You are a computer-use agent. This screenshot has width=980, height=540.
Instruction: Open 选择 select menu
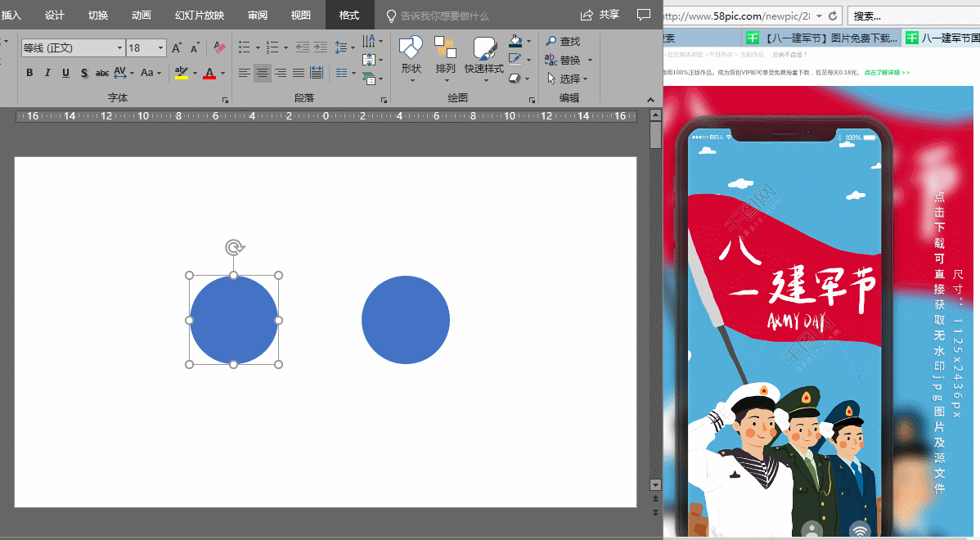point(568,79)
